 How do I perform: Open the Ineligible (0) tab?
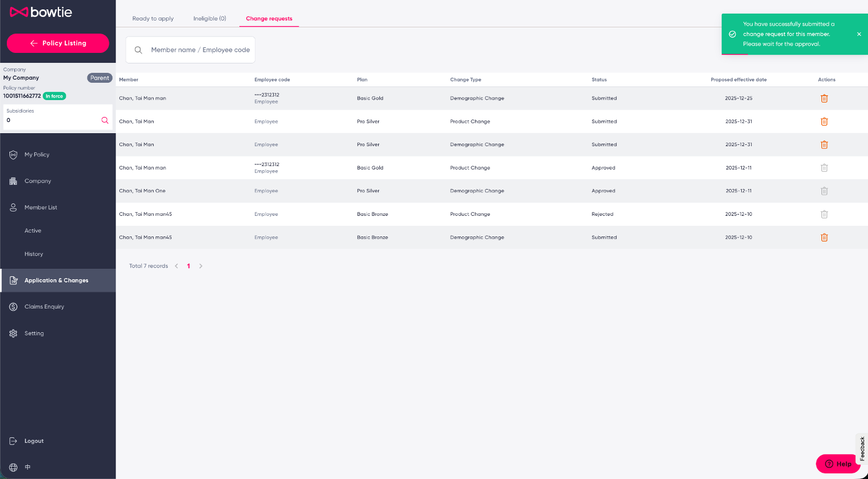tap(210, 18)
